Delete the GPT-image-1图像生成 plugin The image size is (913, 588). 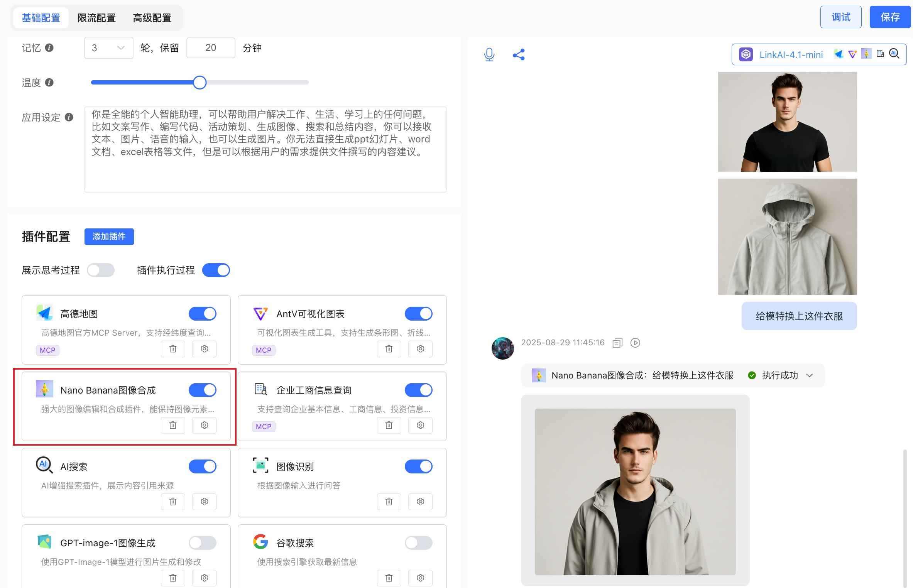pos(173,578)
